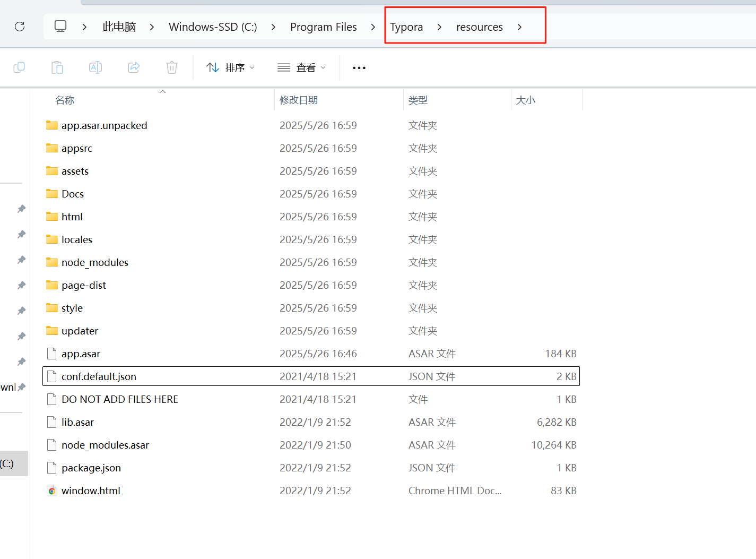Click file icon of conf.default.json row
Image resolution: width=756 pixels, height=559 pixels.
click(51, 376)
